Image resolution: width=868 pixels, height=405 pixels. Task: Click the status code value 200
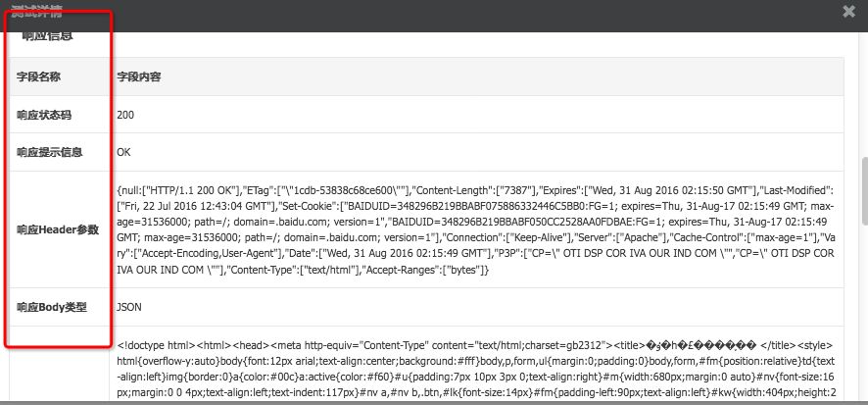[125, 115]
